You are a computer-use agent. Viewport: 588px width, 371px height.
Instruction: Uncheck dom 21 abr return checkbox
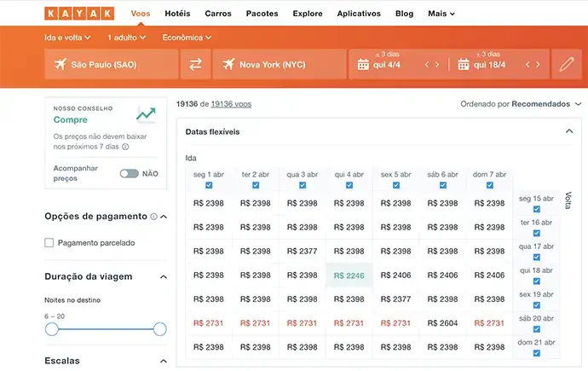coord(537,353)
